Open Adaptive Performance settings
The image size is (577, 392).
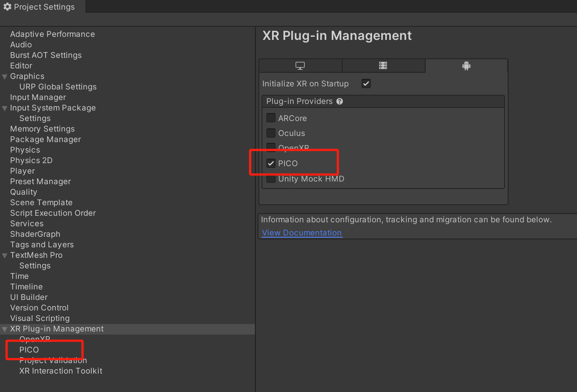pyautogui.click(x=52, y=34)
